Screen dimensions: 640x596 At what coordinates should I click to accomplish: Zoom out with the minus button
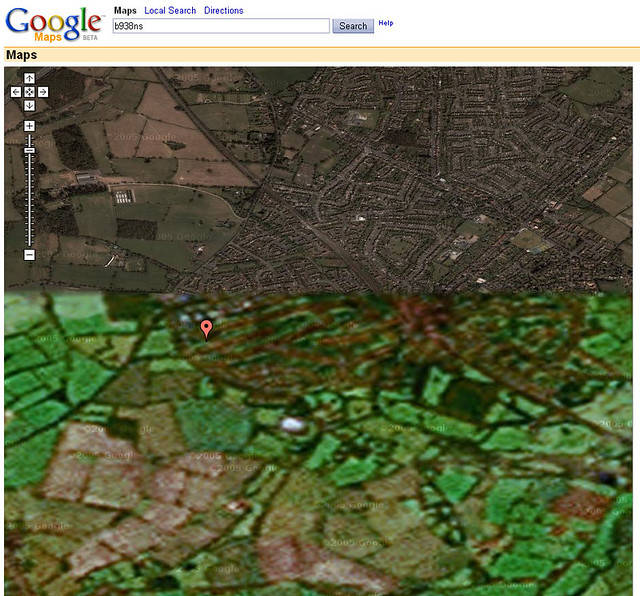click(29, 255)
